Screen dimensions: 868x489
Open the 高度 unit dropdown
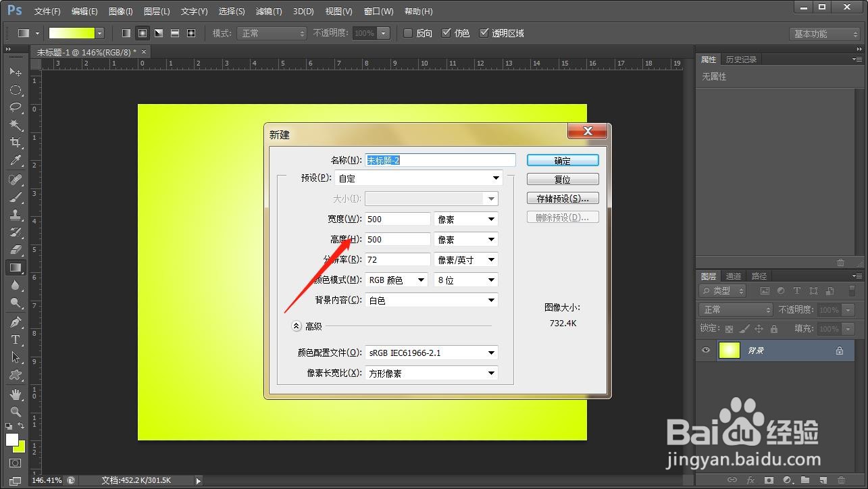tap(466, 239)
